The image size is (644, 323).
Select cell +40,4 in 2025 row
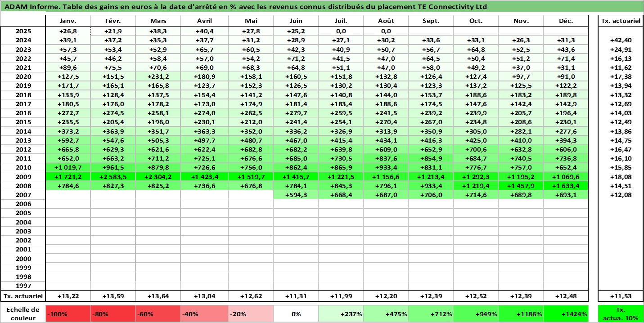[205, 31]
